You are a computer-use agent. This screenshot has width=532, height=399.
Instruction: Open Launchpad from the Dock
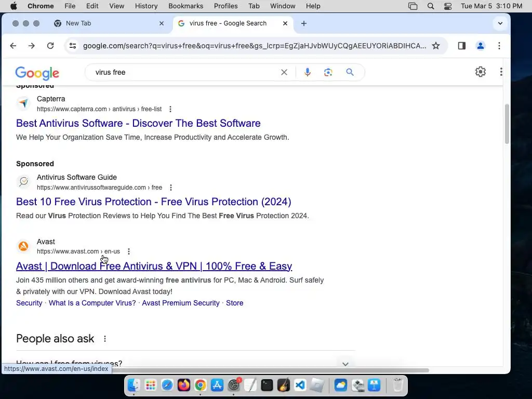150,385
